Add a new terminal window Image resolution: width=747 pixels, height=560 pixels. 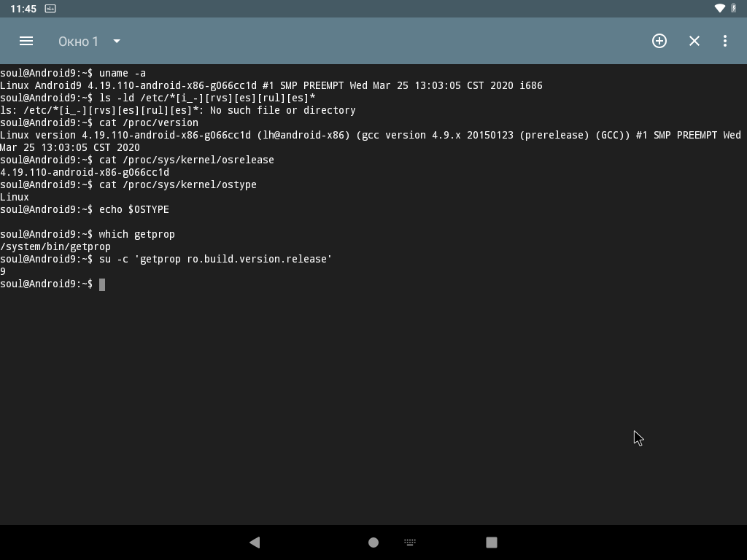(x=659, y=41)
